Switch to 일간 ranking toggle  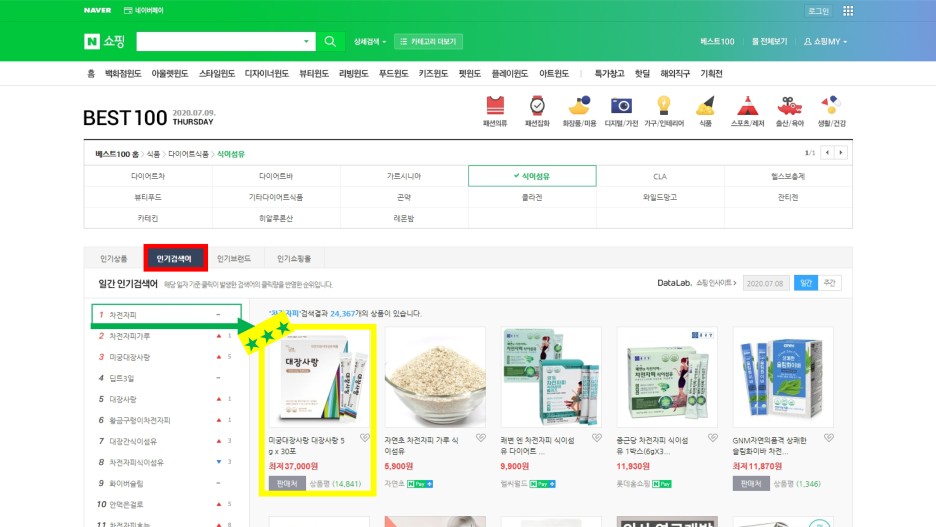click(805, 283)
